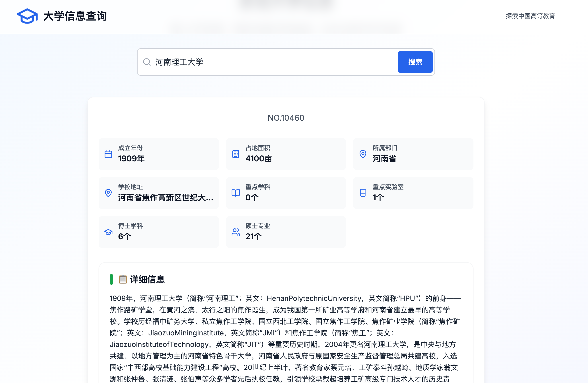Click the beaker icon beside 重点实验室
Viewport: 588px width, 383px height.
[363, 193]
